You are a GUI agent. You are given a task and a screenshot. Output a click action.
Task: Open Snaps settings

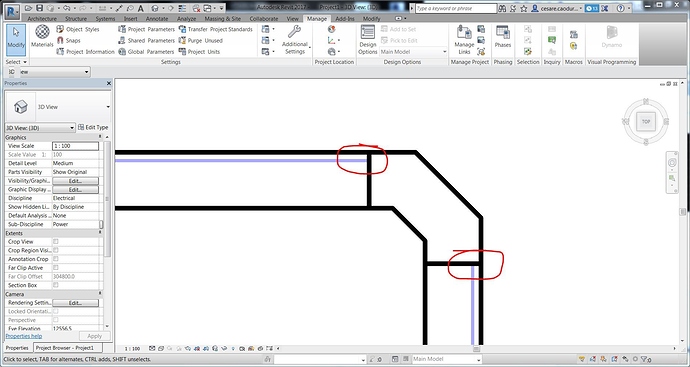click(x=60, y=40)
